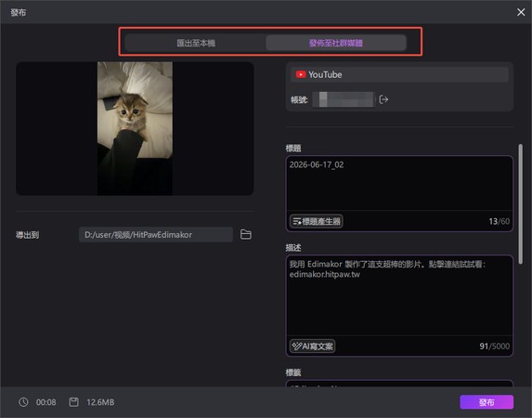Click the duration clock icon
The image size is (532, 418).
pyautogui.click(x=23, y=402)
